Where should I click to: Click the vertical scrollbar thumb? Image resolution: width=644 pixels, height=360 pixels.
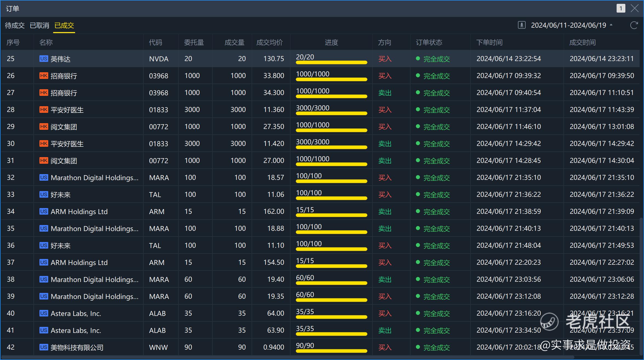tap(641, 286)
